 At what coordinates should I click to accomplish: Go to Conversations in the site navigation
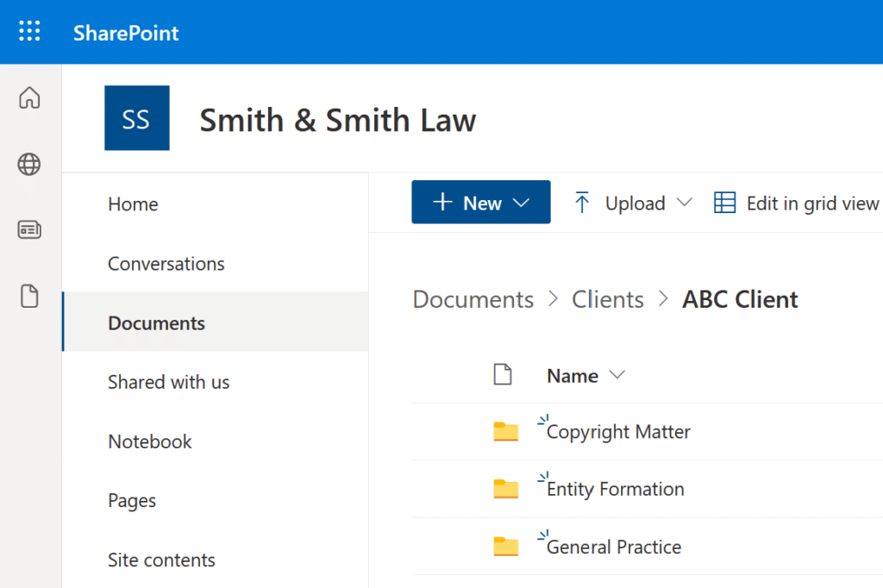(x=166, y=264)
